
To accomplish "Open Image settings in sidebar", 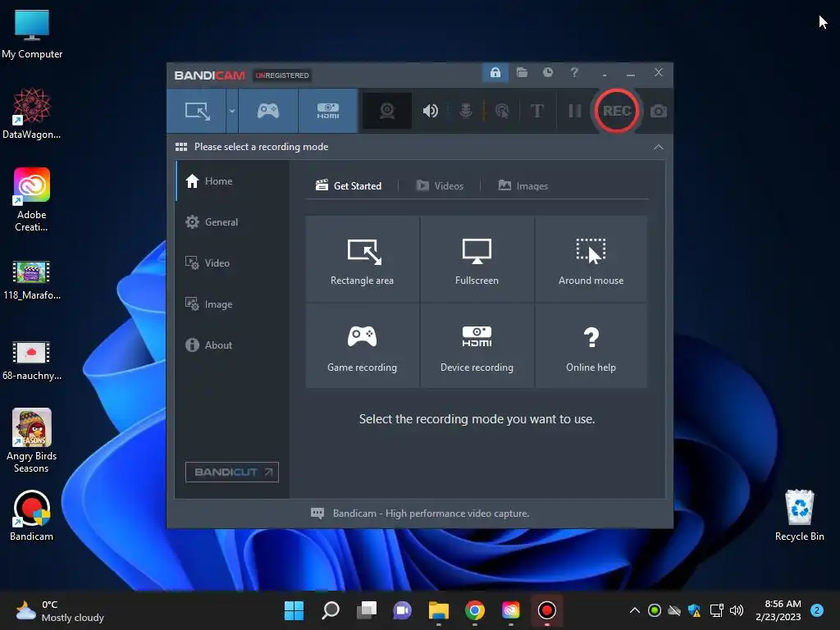I will 232,304.
